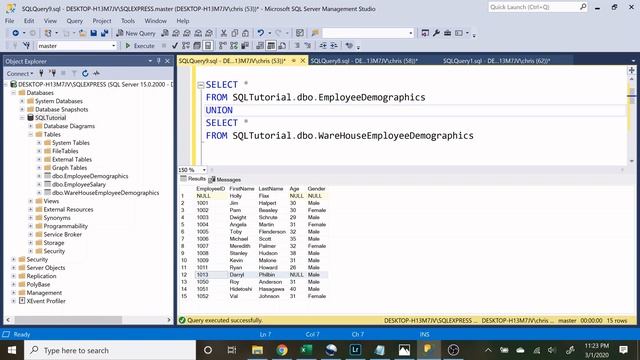Collapse the Databases tree node
Viewport: 640px width, 360px height.
(x=13, y=93)
